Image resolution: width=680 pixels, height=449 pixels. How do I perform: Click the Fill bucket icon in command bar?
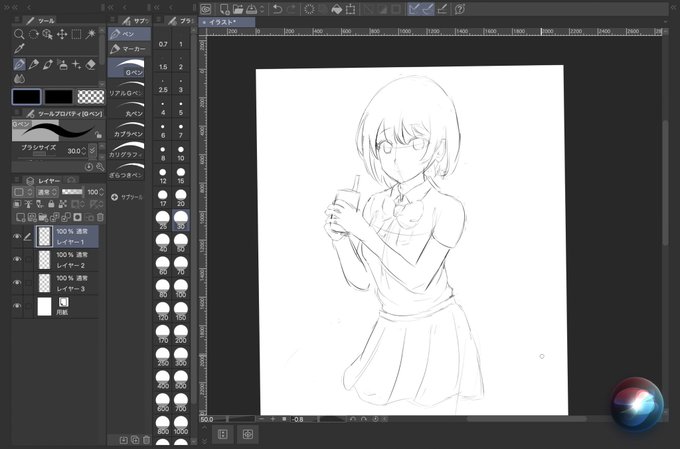(x=337, y=9)
